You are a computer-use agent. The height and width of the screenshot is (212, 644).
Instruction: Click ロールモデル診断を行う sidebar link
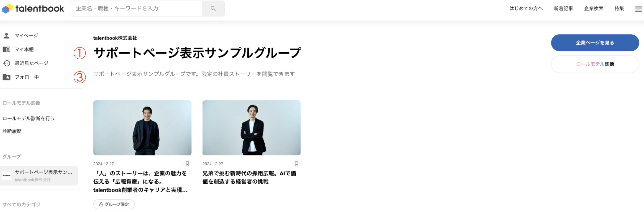[28, 118]
